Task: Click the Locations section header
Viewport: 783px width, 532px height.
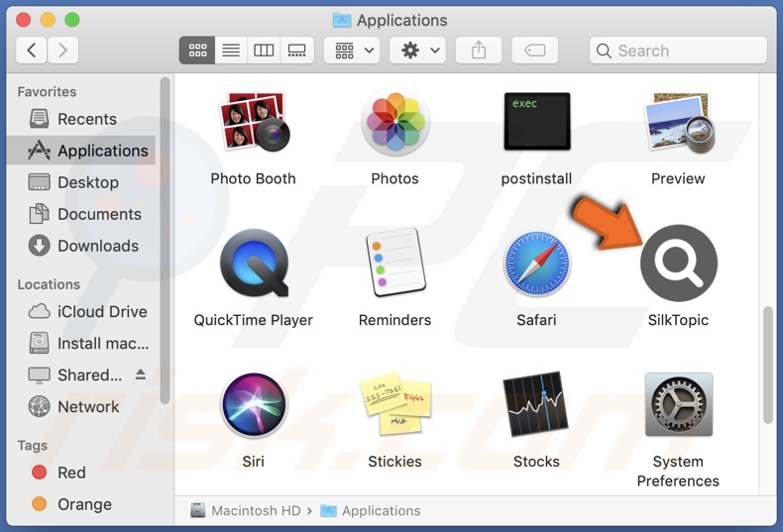Action: [49, 284]
